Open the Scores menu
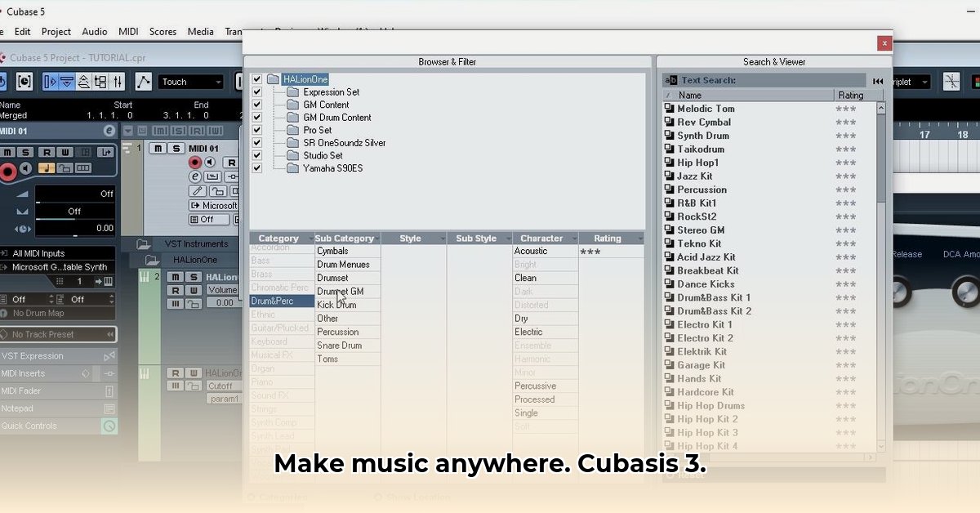Screen dimensions: 980x513 pos(163,31)
